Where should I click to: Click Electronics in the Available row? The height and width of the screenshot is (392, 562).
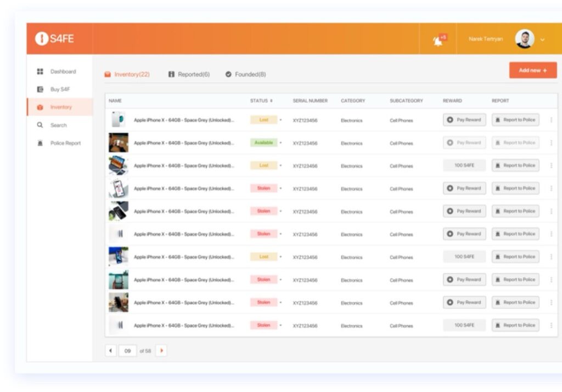pyautogui.click(x=352, y=143)
